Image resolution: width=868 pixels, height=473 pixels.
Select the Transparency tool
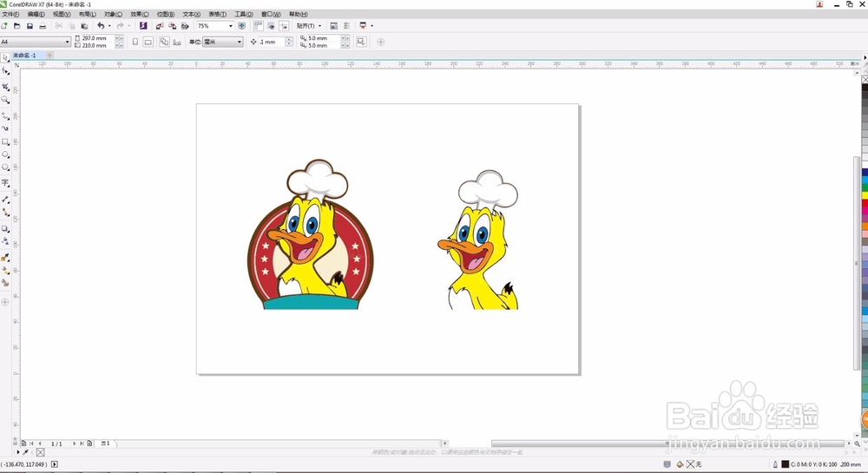point(5,241)
